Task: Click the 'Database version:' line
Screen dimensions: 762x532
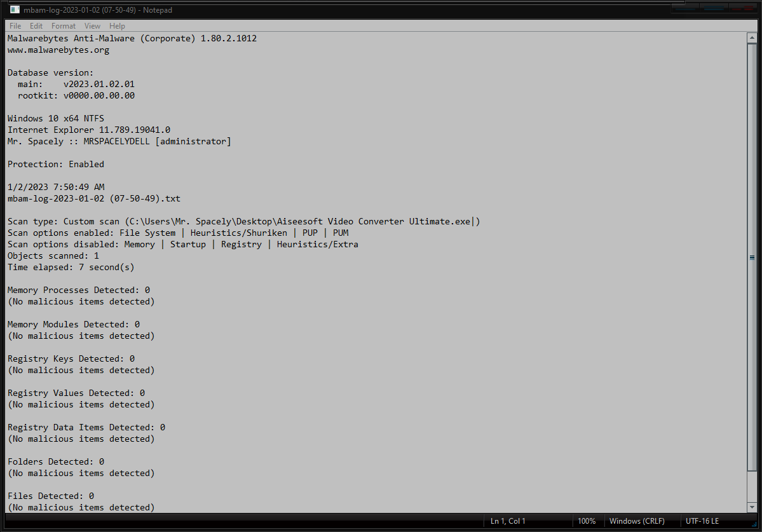Action: (50, 73)
